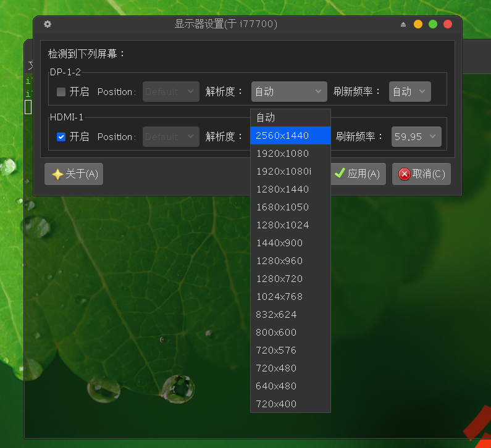Select the 1280x960 resolution
Screen dimensions: 491x448
(291, 261)
